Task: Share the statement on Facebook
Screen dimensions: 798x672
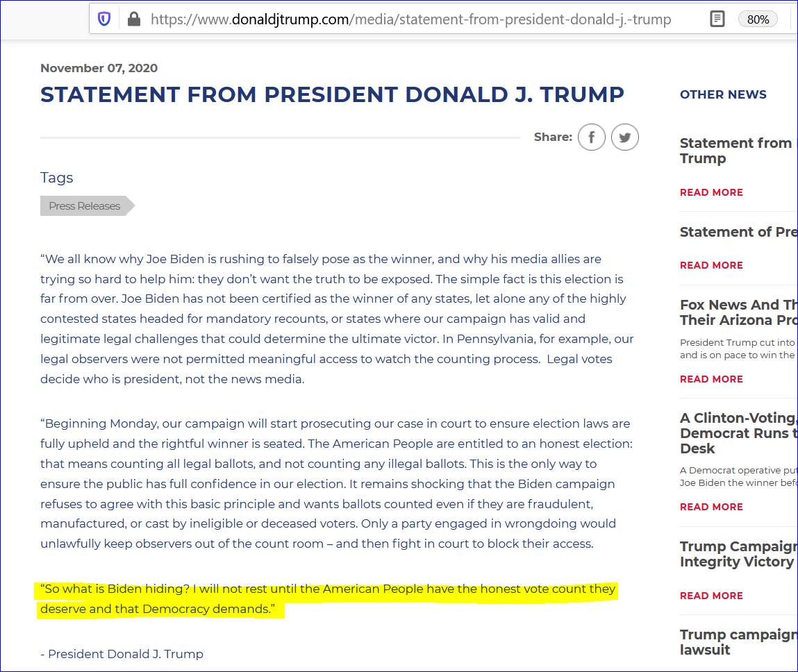Action: coord(592,137)
